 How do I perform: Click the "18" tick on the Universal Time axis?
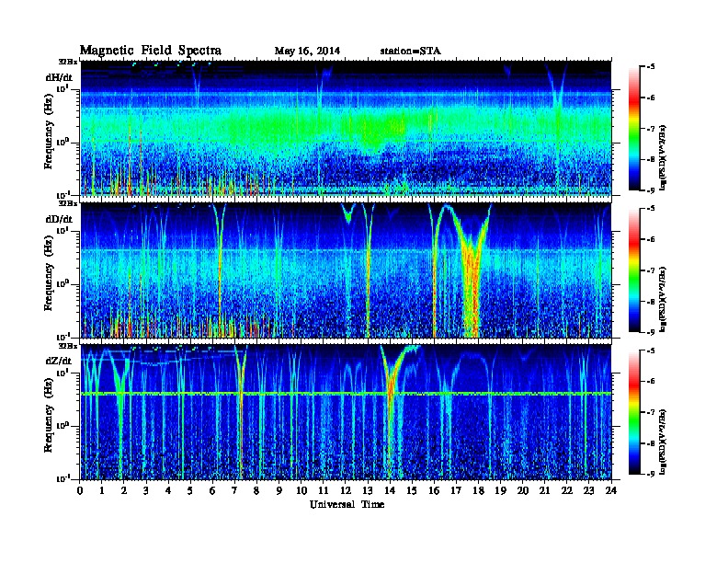click(478, 490)
